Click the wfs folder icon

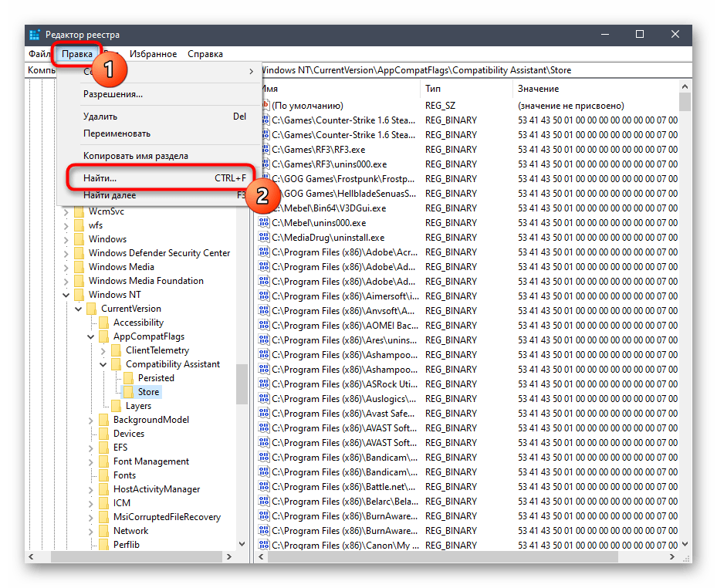(79, 225)
